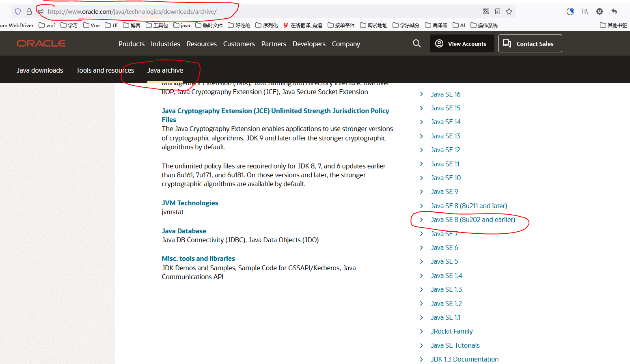Open the Java SE Tutorials link

[x=455, y=345]
